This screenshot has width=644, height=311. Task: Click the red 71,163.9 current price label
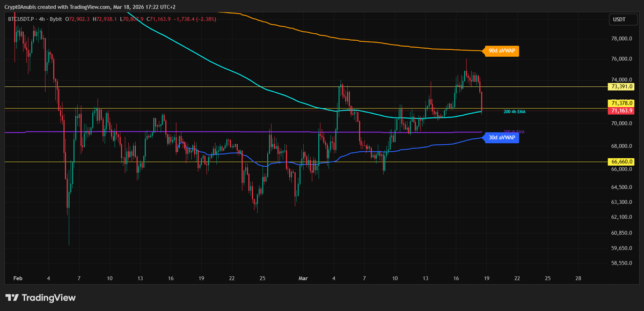(x=622, y=110)
